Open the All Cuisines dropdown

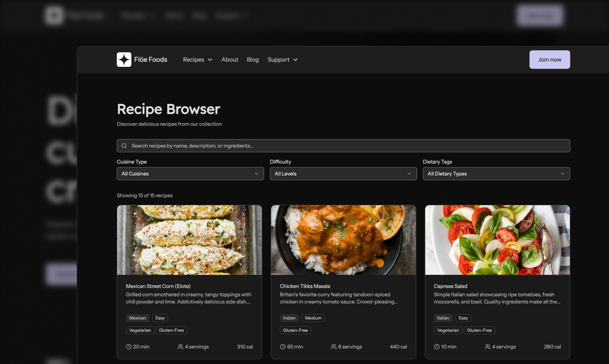tap(190, 174)
